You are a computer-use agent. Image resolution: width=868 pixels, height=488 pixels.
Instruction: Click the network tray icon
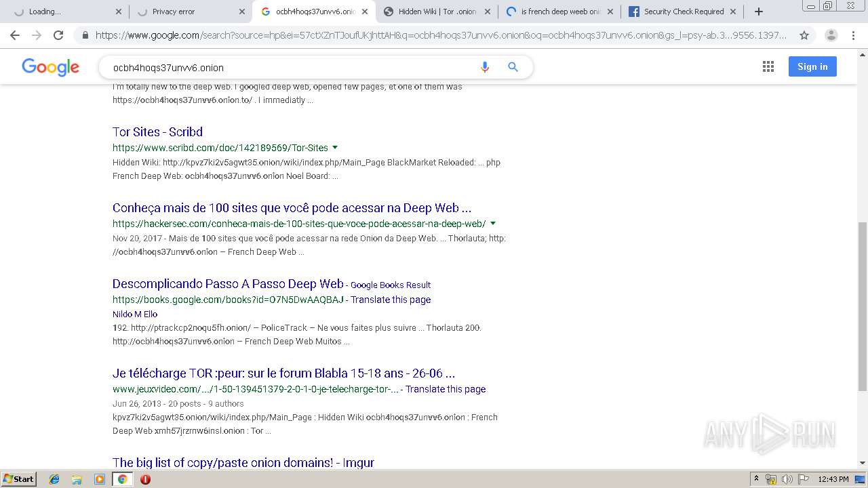(x=771, y=479)
